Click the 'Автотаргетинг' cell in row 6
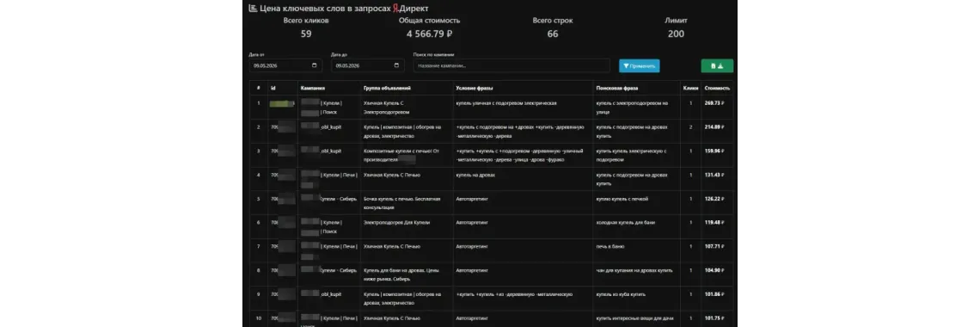This screenshot has width=980, height=327. 472,223
